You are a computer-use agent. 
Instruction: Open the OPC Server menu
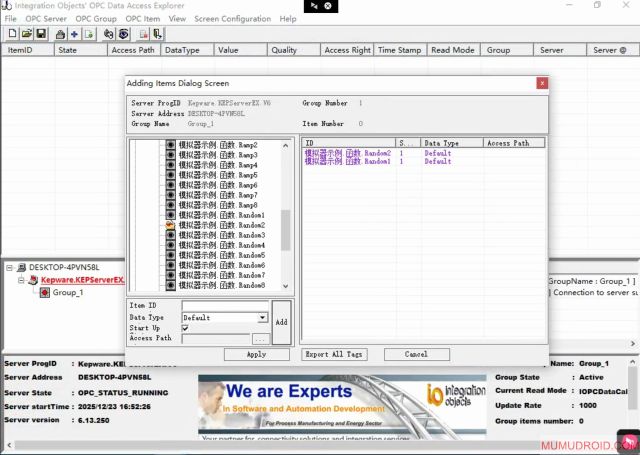pos(46,18)
